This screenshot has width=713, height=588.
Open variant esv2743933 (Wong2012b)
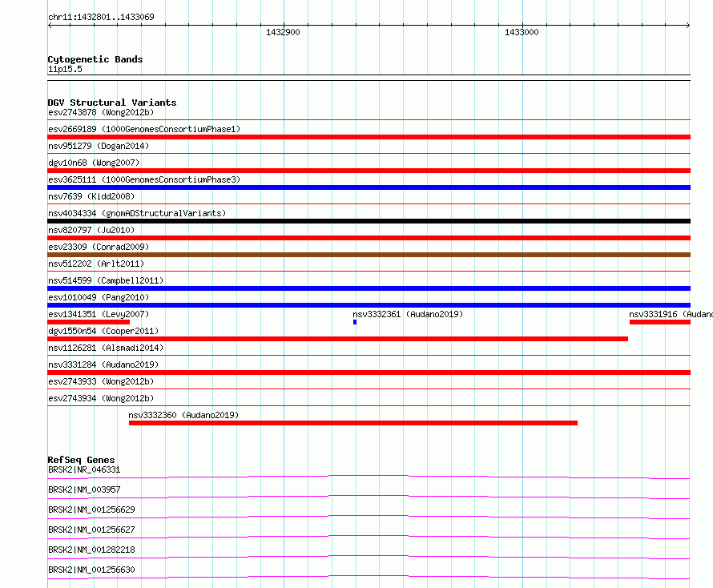(x=101, y=381)
